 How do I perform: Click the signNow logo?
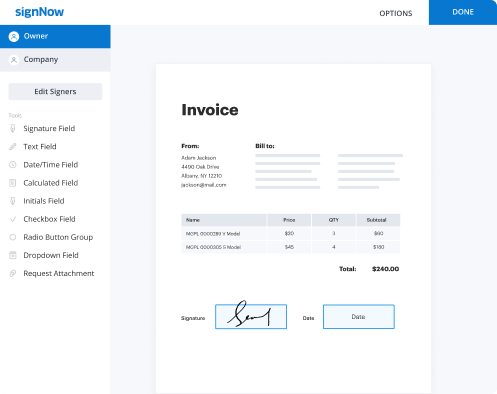[40, 12]
